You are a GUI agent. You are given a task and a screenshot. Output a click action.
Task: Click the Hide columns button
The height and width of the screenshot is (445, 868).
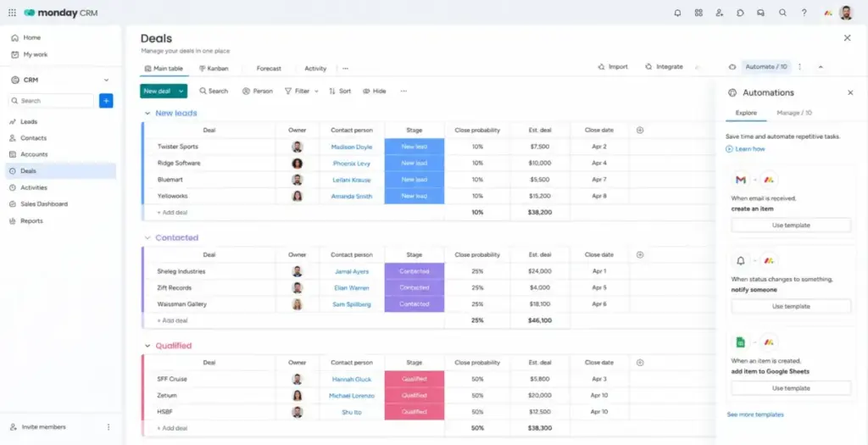point(375,91)
